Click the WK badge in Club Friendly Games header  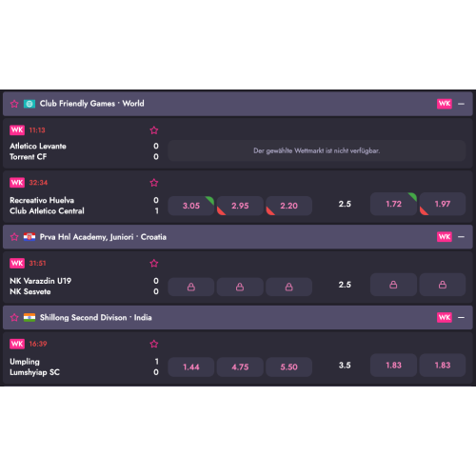445,104
